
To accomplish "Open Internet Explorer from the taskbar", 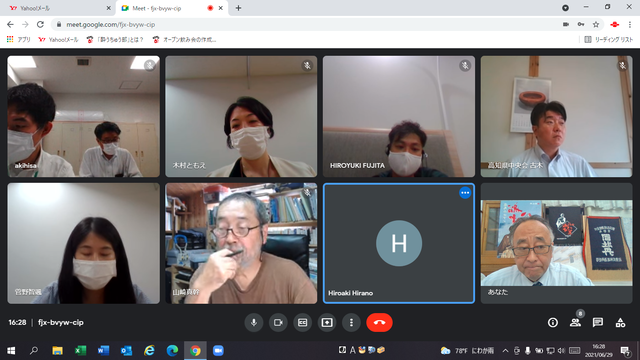I will point(149,351).
